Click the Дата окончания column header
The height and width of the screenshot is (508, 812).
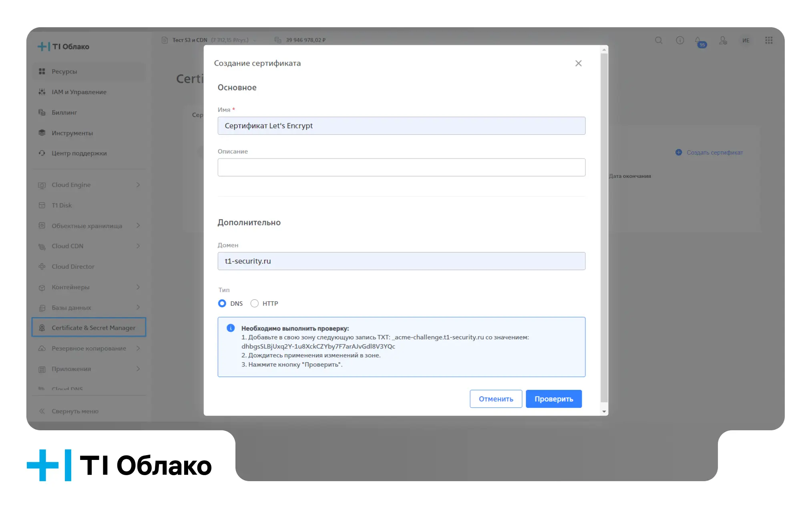pyautogui.click(x=630, y=176)
